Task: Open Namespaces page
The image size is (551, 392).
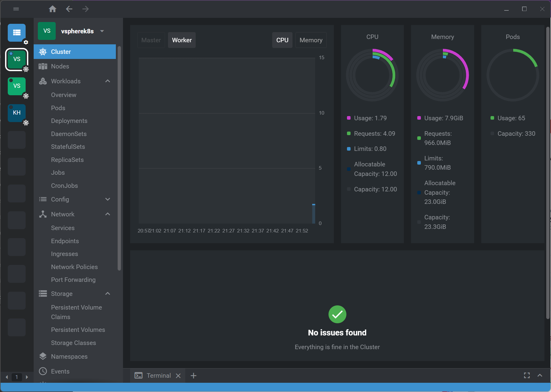Action: point(69,357)
